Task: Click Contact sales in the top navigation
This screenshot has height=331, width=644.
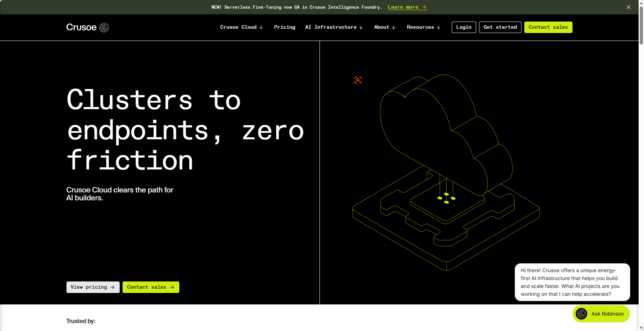Action: 548,27
